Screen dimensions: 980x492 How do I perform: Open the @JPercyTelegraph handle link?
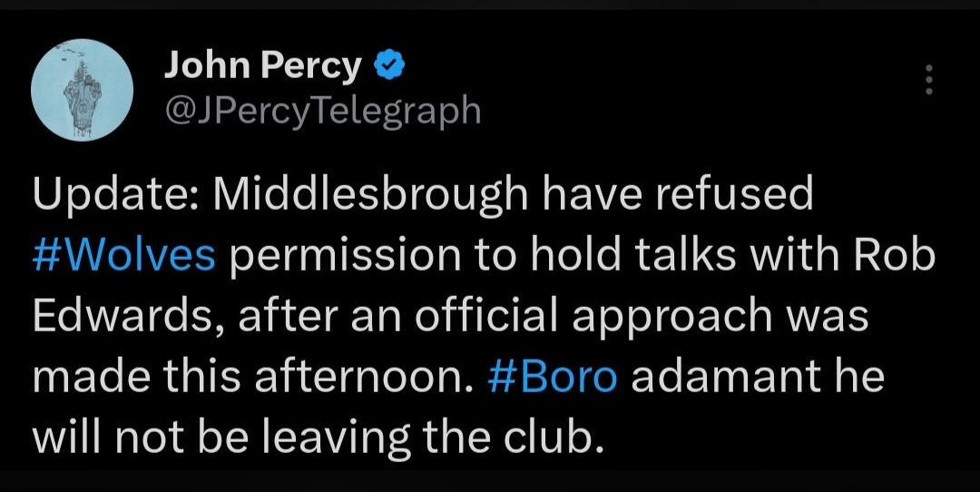coord(322,111)
